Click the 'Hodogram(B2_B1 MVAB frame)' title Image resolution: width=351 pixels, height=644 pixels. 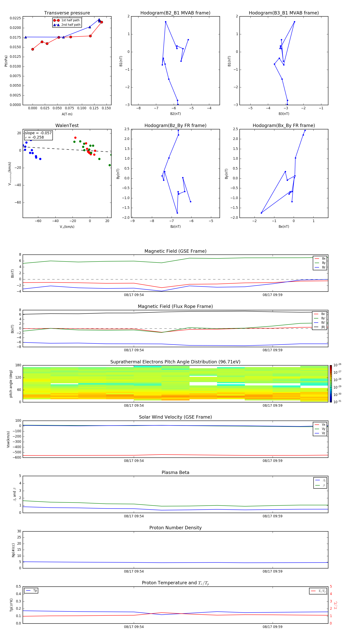(x=175, y=13)
